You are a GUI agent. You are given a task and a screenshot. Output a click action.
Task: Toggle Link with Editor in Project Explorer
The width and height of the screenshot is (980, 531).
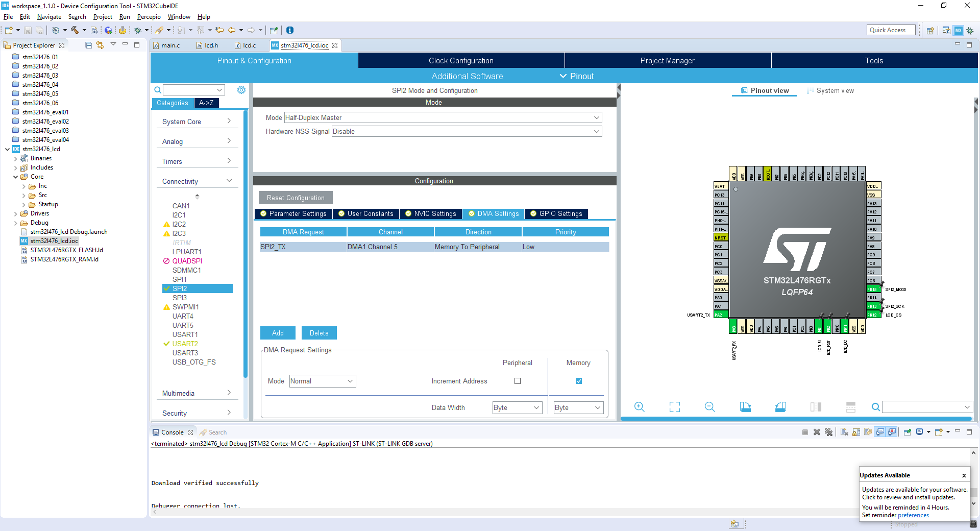[x=100, y=45]
